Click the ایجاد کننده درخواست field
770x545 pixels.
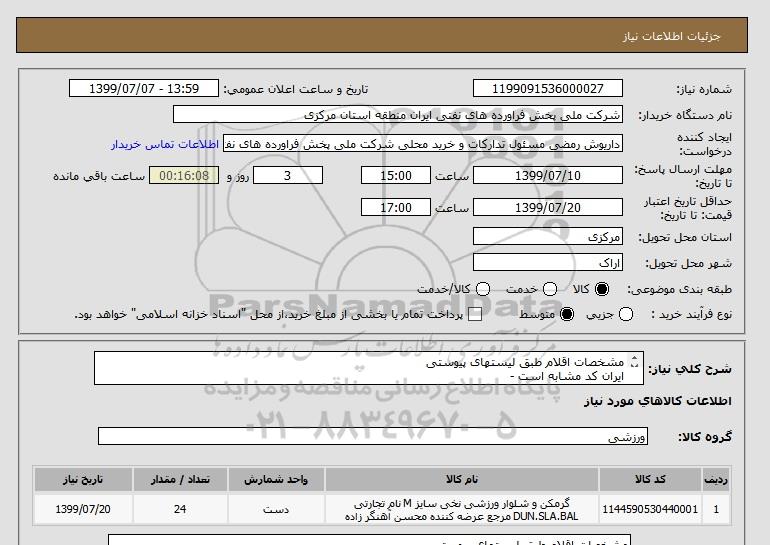click(423, 143)
